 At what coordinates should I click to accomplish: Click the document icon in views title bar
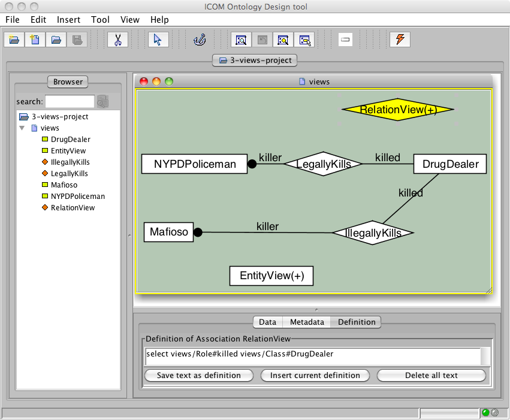302,81
